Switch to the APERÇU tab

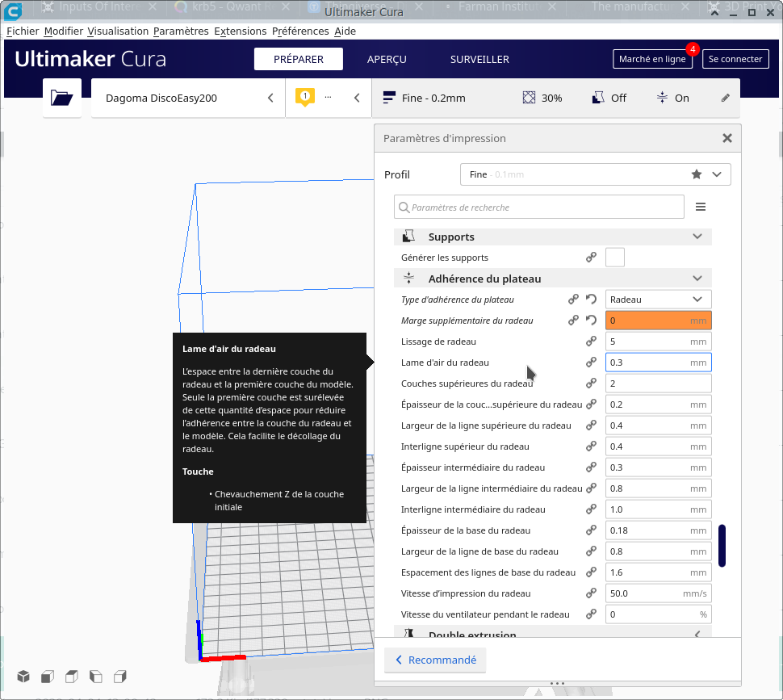(x=387, y=60)
